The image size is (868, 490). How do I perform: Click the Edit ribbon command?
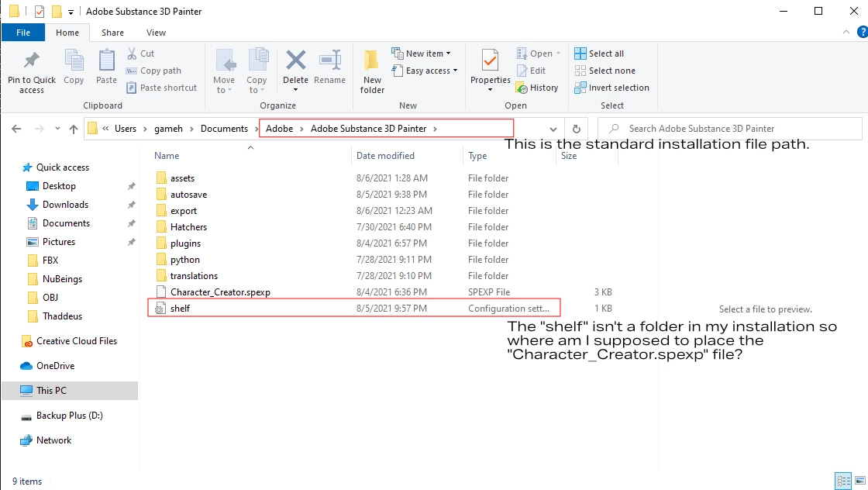click(532, 71)
